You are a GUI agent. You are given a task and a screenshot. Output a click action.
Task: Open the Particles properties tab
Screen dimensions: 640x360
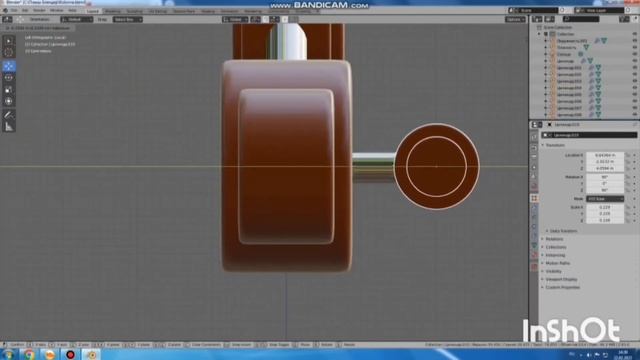click(534, 218)
